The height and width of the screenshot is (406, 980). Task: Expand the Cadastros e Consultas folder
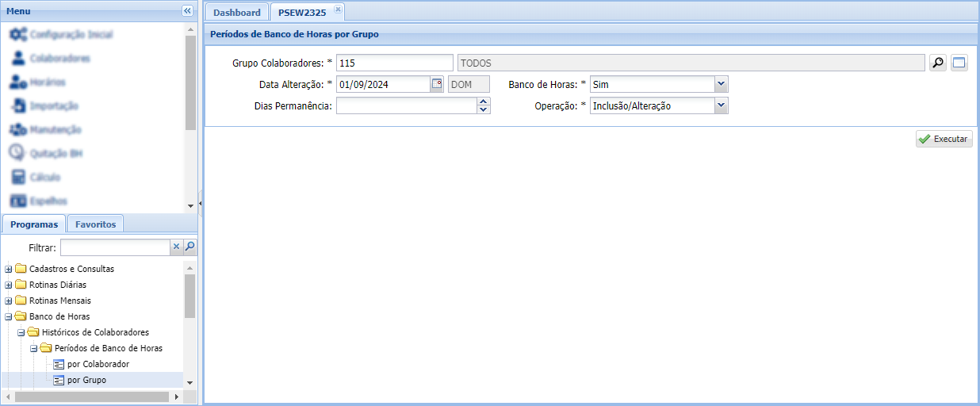tap(9, 269)
